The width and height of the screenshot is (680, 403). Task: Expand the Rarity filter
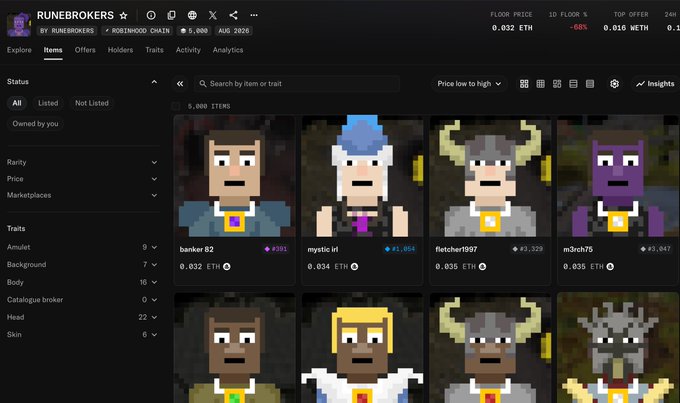click(82, 162)
